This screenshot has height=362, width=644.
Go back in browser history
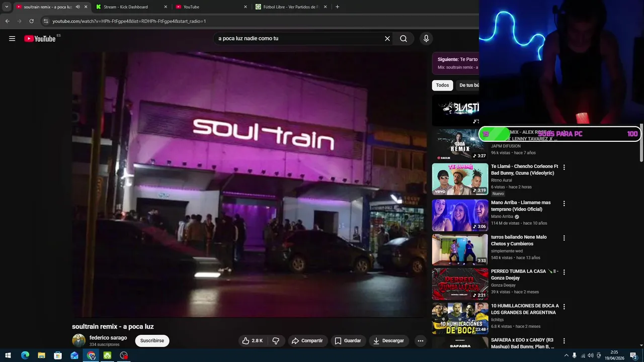[7, 21]
